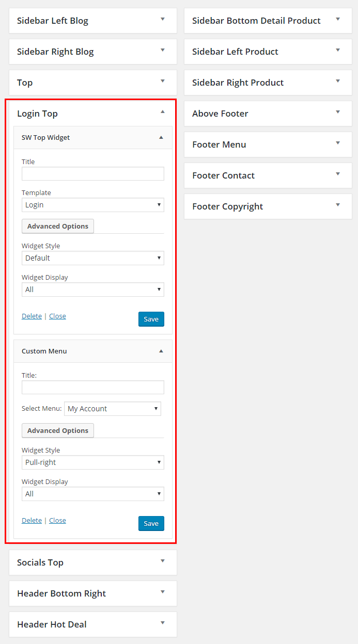The image size is (358, 644).
Task: Click the Close link in Custom Menu
Action: (57, 521)
